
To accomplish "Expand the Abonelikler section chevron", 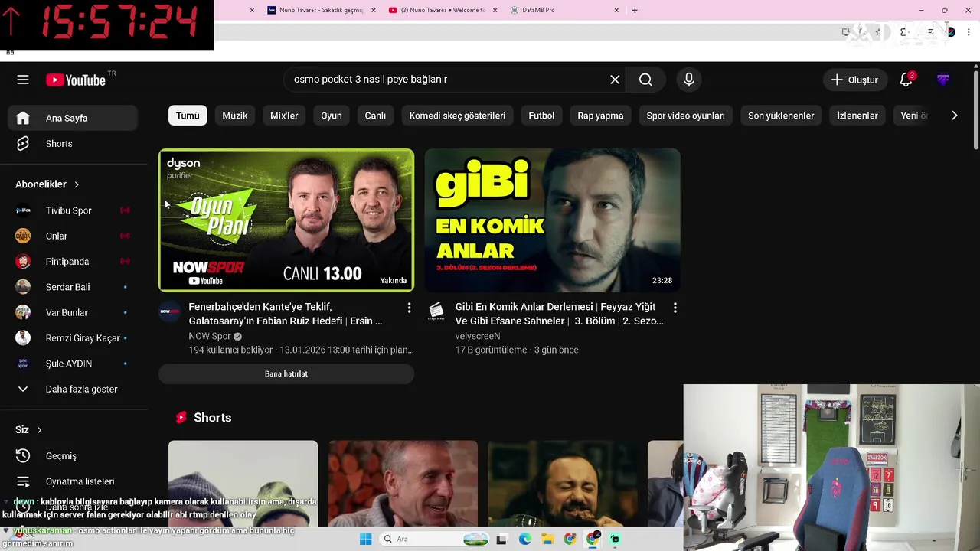I will click(77, 184).
